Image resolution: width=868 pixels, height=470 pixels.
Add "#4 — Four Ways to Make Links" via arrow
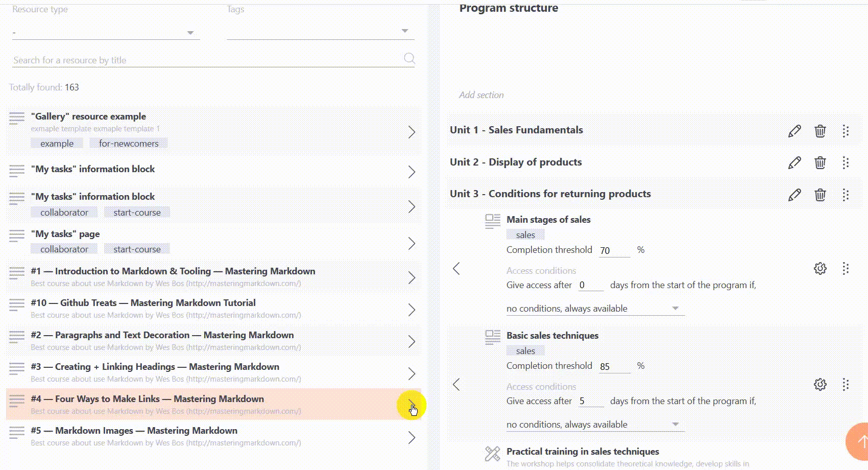click(x=412, y=405)
